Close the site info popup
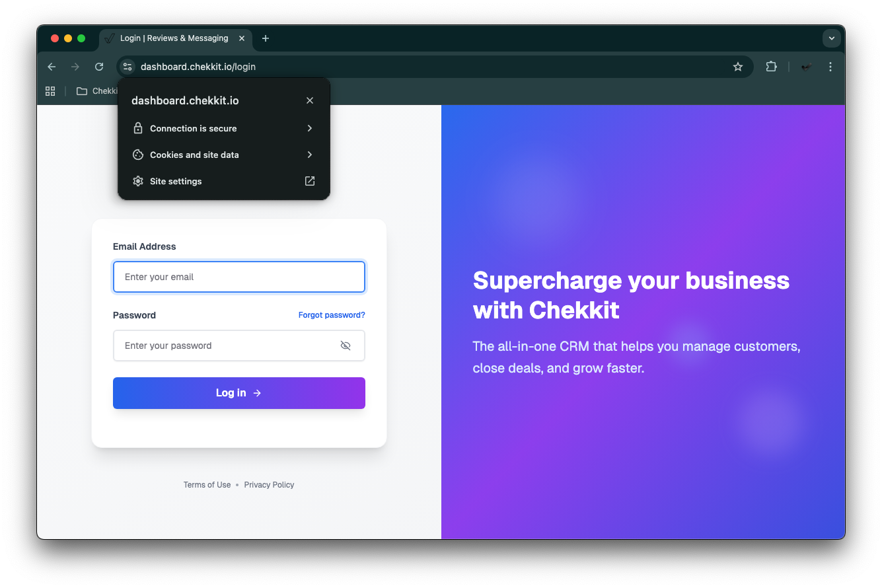882x588 pixels. (310, 100)
